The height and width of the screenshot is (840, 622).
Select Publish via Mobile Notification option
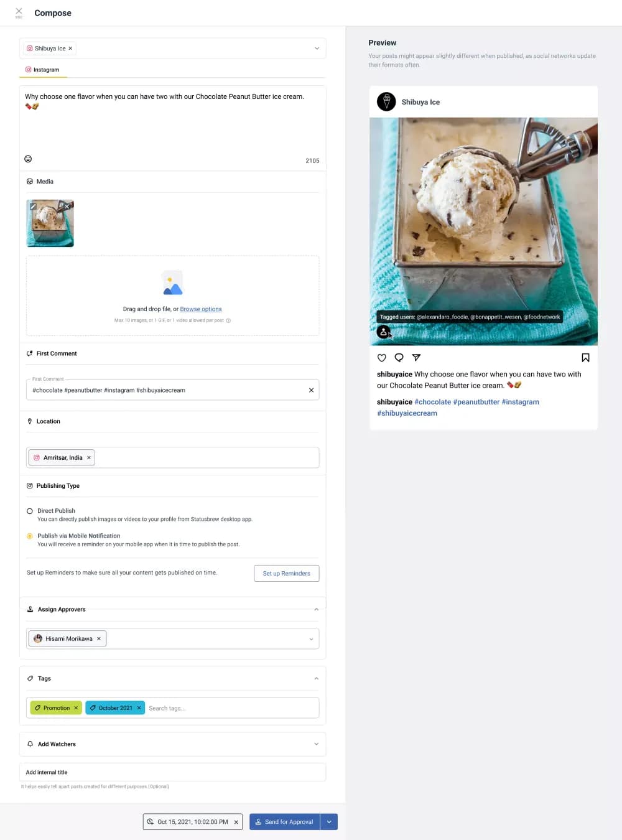click(x=30, y=536)
